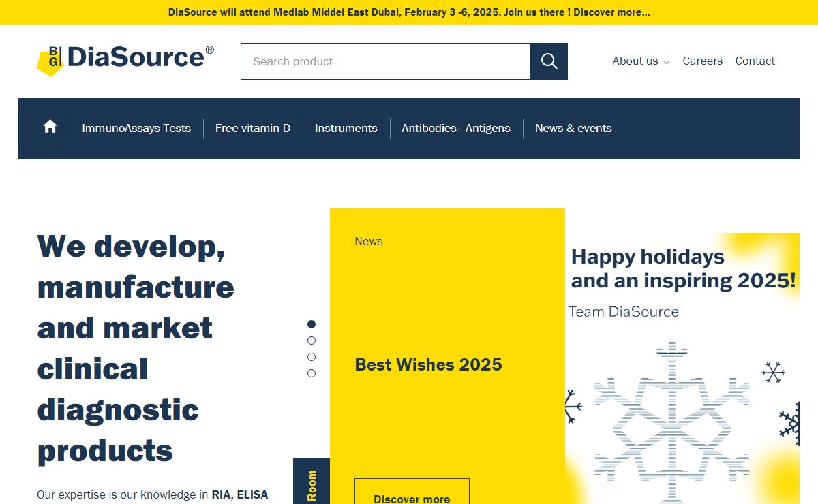Open the Best Wishes 2025 news title
Screen dimensions: 818x504
coord(428,364)
